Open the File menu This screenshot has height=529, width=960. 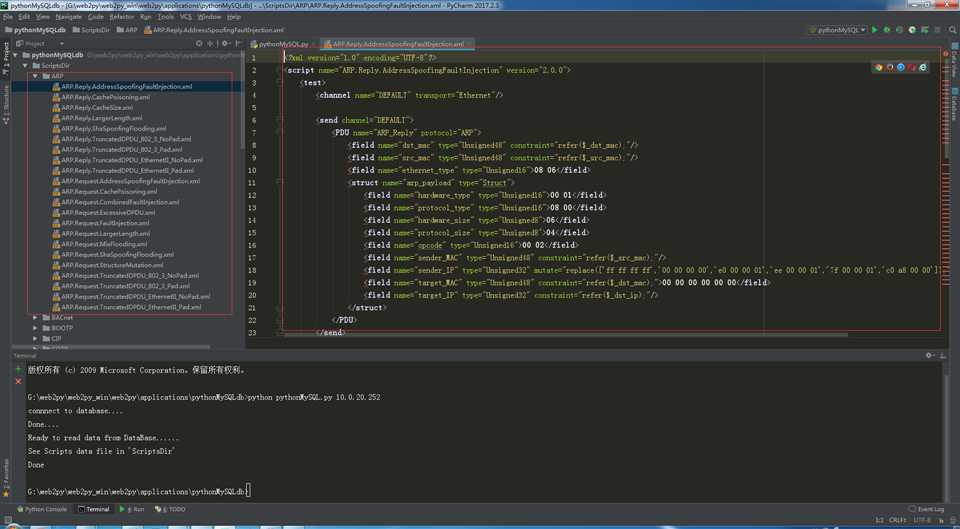(8, 17)
